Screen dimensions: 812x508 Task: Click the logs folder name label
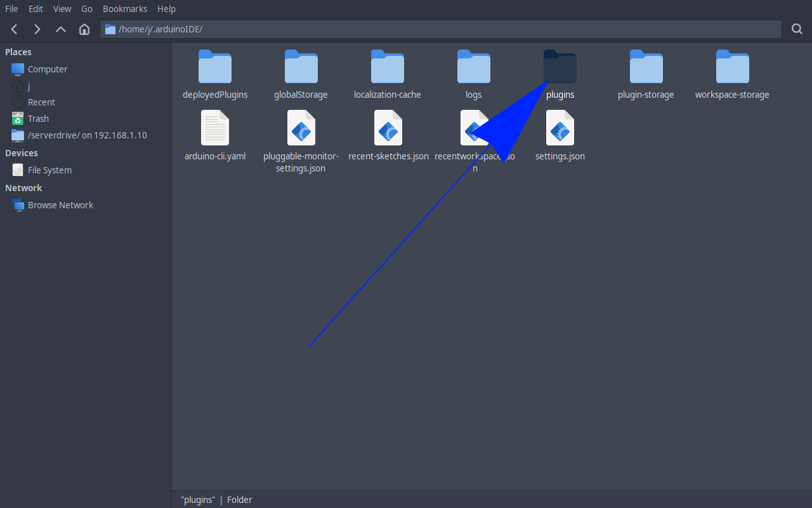pos(474,95)
